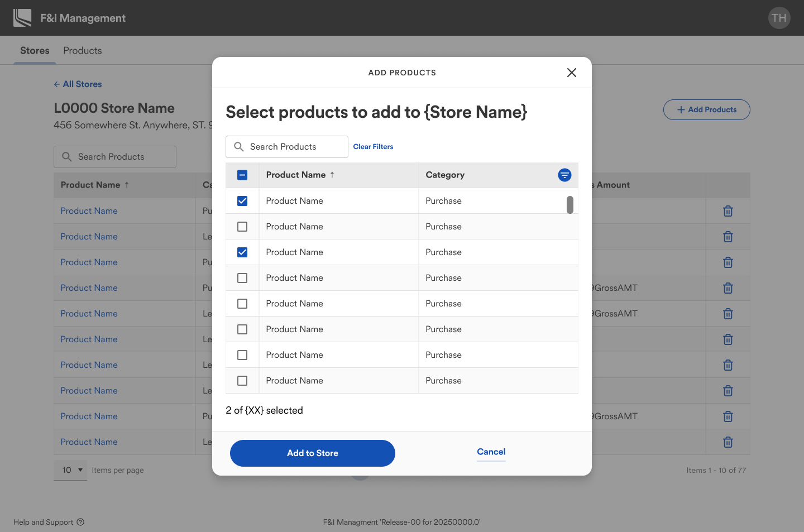The height and width of the screenshot is (532, 804).
Task: Check the second product row checkbox
Action: coord(242,227)
